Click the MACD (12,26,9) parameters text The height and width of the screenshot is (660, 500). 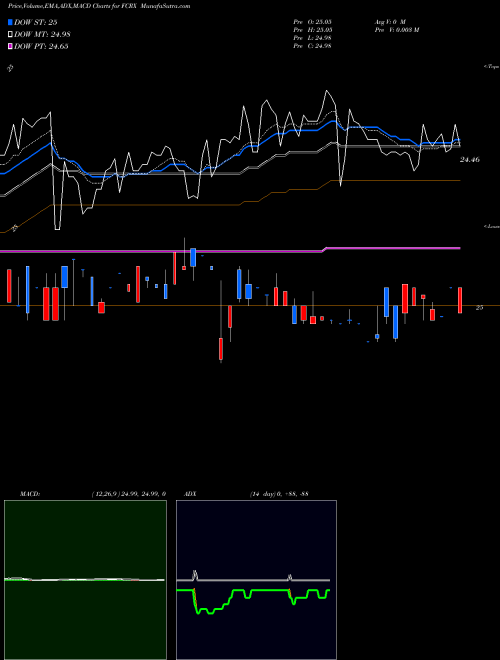pos(129,494)
